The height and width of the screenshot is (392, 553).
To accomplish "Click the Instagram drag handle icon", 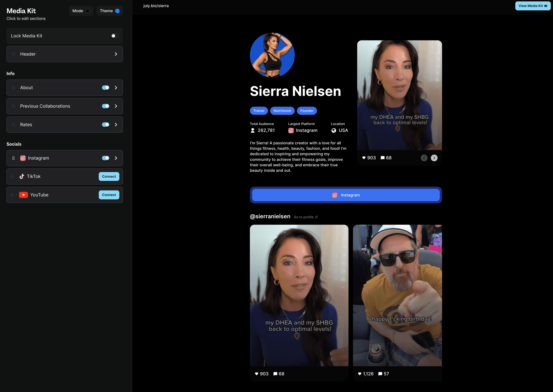I will click(14, 158).
